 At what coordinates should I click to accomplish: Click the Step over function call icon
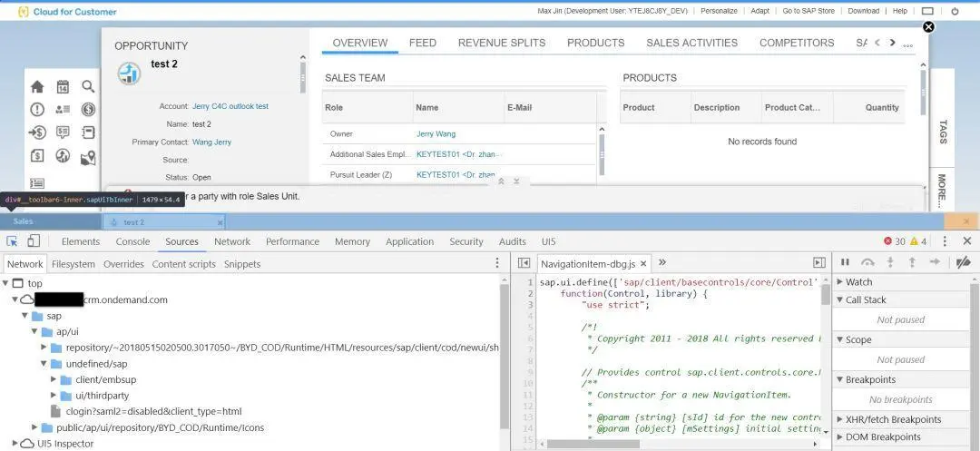click(x=867, y=263)
